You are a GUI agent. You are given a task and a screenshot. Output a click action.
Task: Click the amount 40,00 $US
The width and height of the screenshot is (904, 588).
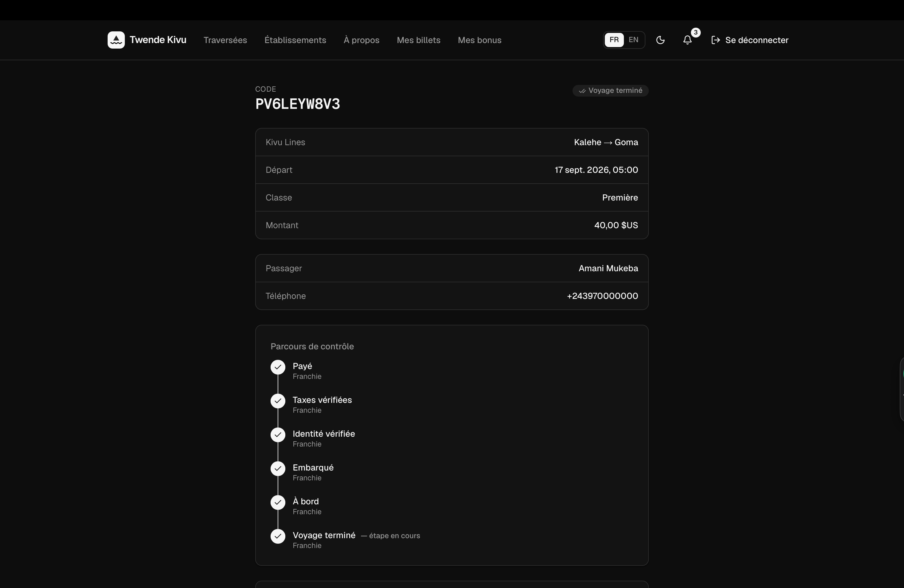click(616, 225)
